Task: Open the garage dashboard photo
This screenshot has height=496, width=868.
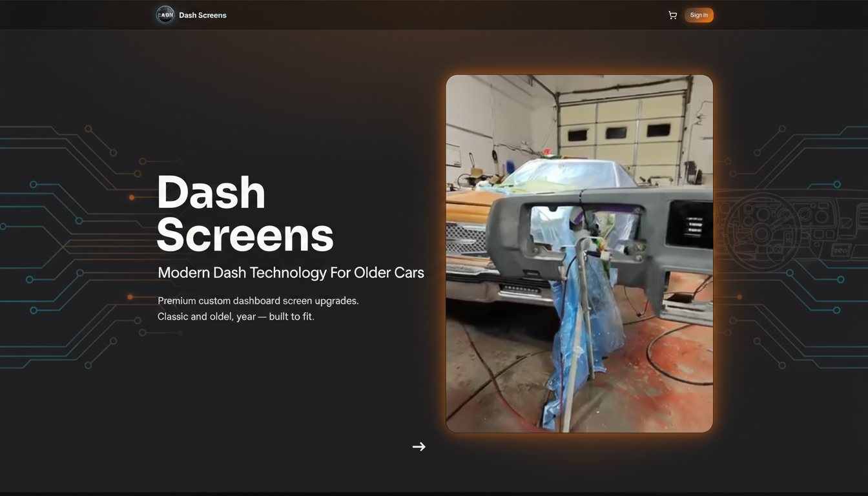Action: pos(579,254)
